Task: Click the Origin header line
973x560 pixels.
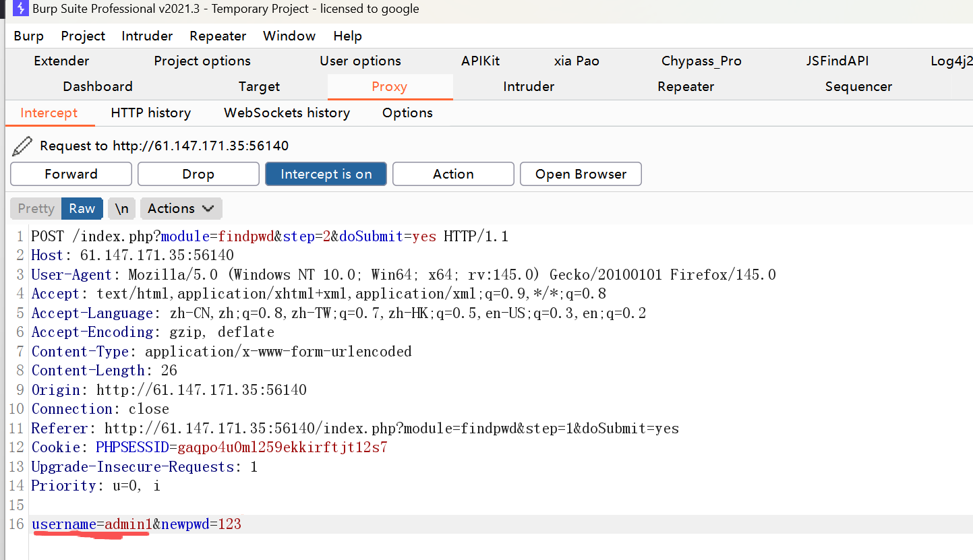Action: [169, 390]
